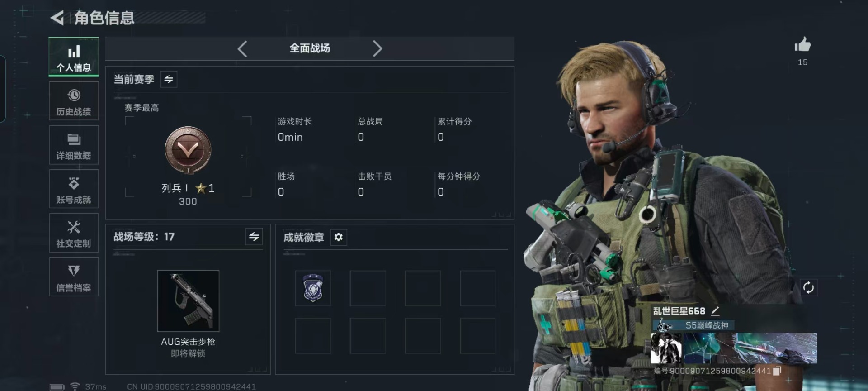Screen dimensions: 868x391
Task: Go back using the arrow beside 角色信息
Action: pyautogui.click(x=57, y=18)
